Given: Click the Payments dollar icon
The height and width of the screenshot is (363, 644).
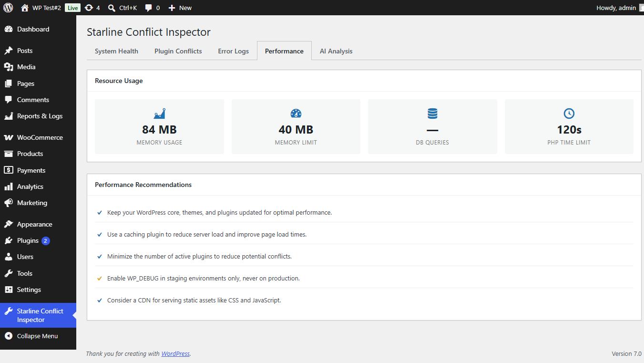Looking at the screenshot, I should pos(9,170).
